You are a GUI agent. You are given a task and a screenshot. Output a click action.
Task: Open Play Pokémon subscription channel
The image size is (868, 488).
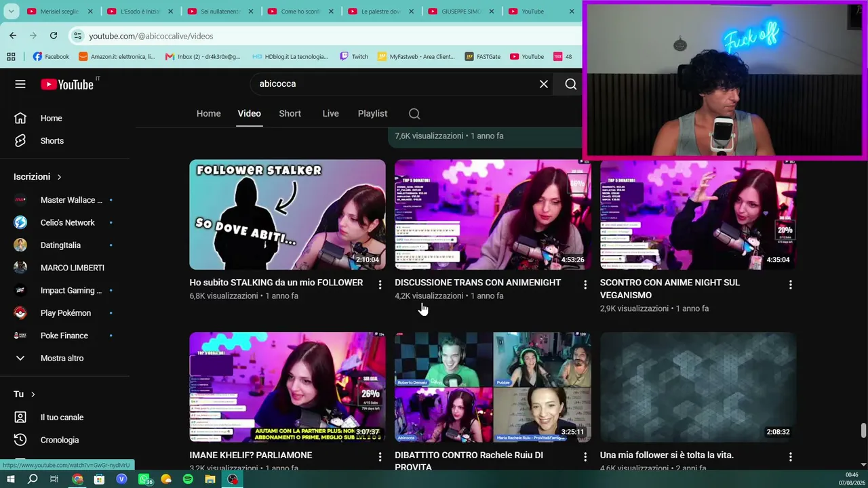pyautogui.click(x=64, y=313)
